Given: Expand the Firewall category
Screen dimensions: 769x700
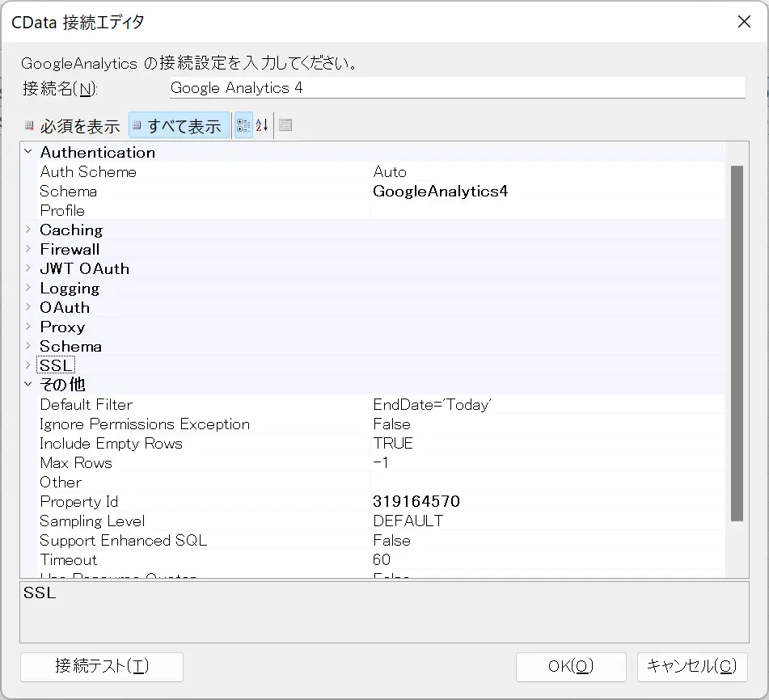Looking at the screenshot, I should (28, 249).
